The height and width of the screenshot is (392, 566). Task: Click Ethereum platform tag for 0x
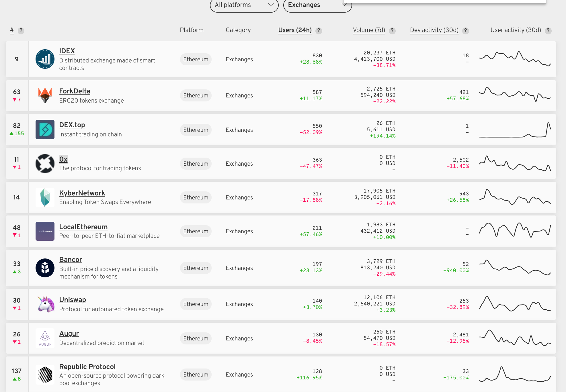[196, 164]
